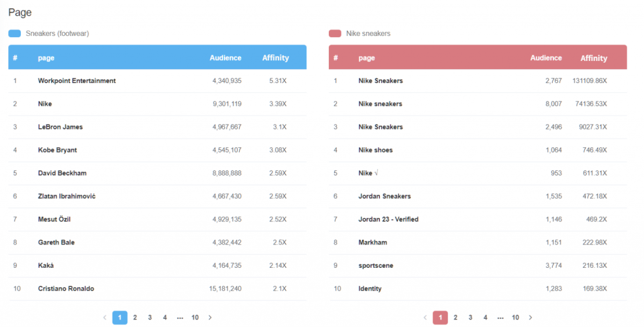Select the Nike page with 9,301,119 audience
The height and width of the screenshot is (327, 644).
[157, 104]
